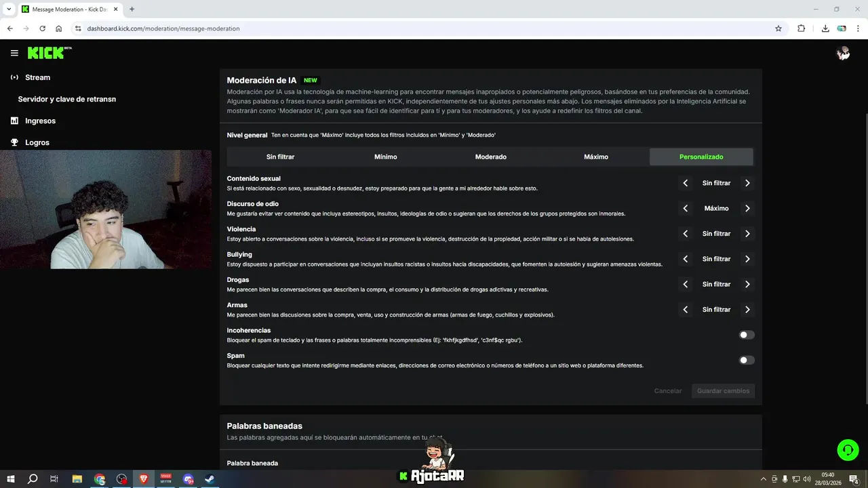Click the 'Palabras baneadas' heading
Screen dimensions: 868x488
pyautogui.click(x=264, y=426)
